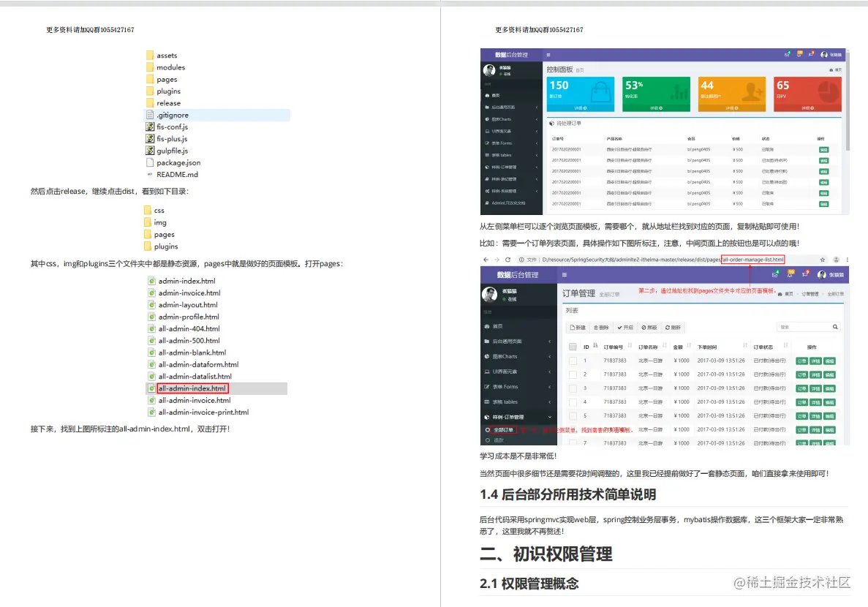
Task: Select 退款 in the sidebar submenu
Action: tap(498, 442)
